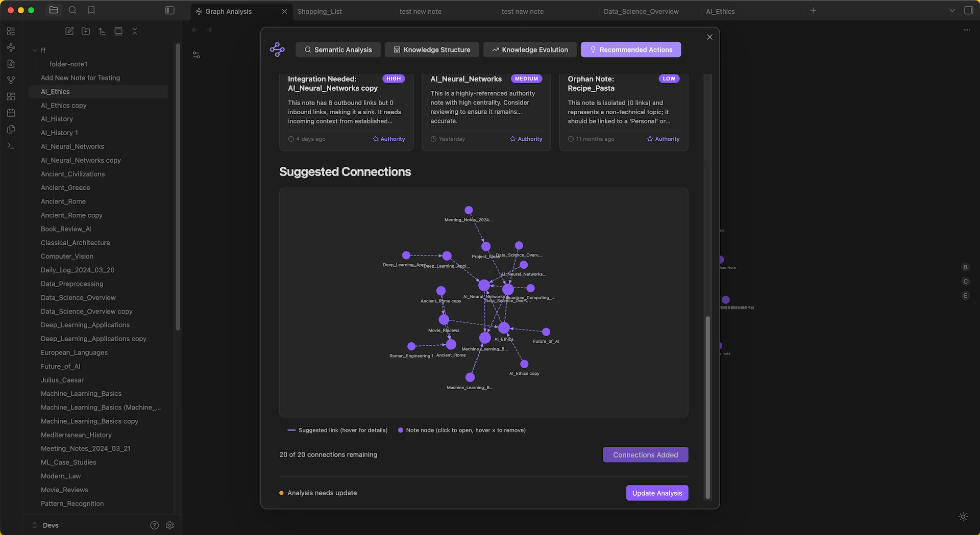Open graph settings sliders icon
This screenshot has width=980, height=535.
click(x=197, y=55)
